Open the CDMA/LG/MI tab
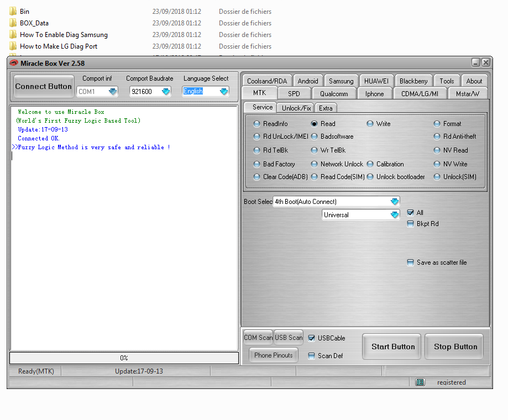The image size is (508, 420). pyautogui.click(x=420, y=93)
